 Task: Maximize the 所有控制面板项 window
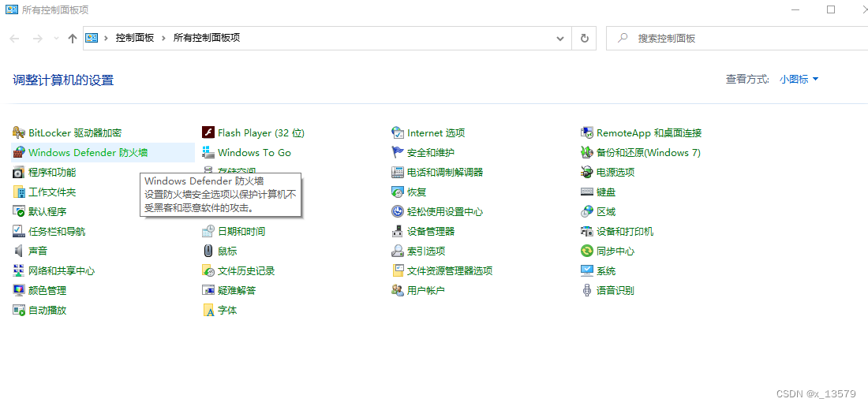coord(831,9)
